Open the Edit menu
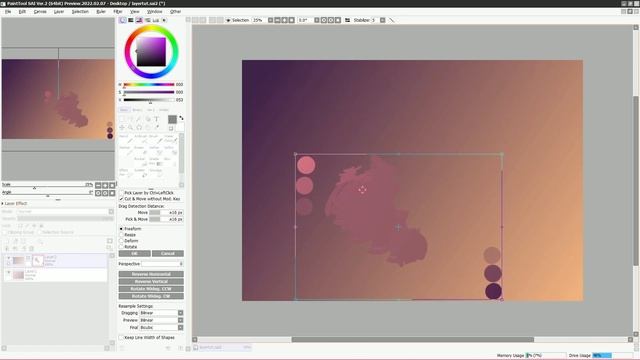Screen dimensions: 640x360 22,11
